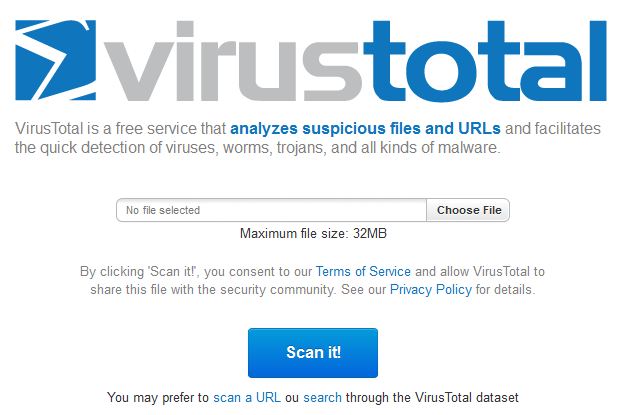Click the blue "total" wordmark in header

tap(485, 61)
